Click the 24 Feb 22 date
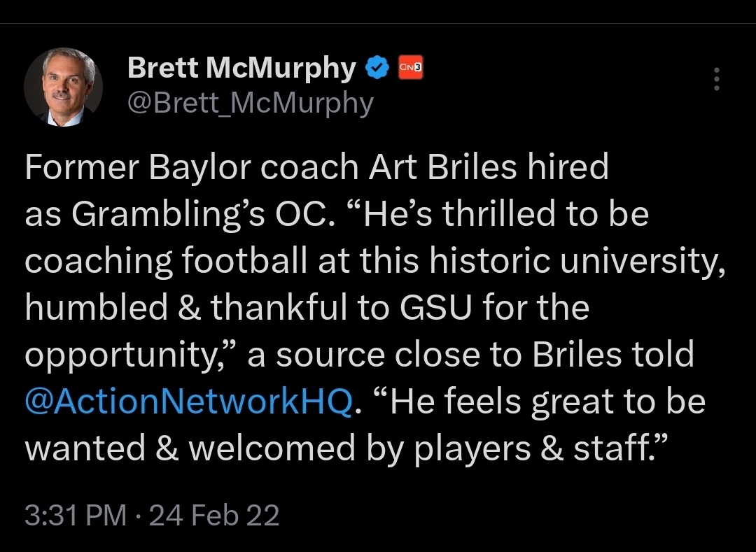Image resolution: width=756 pixels, height=552 pixels. [214, 516]
